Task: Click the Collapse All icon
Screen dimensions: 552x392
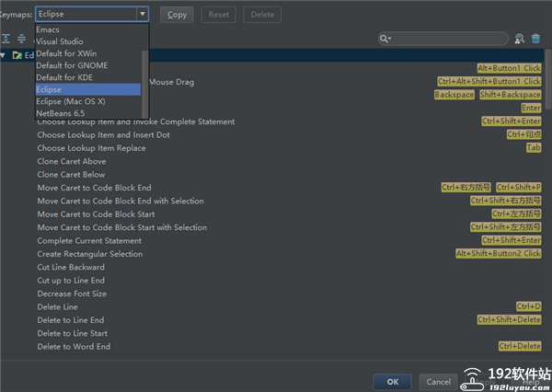Action: (21, 38)
